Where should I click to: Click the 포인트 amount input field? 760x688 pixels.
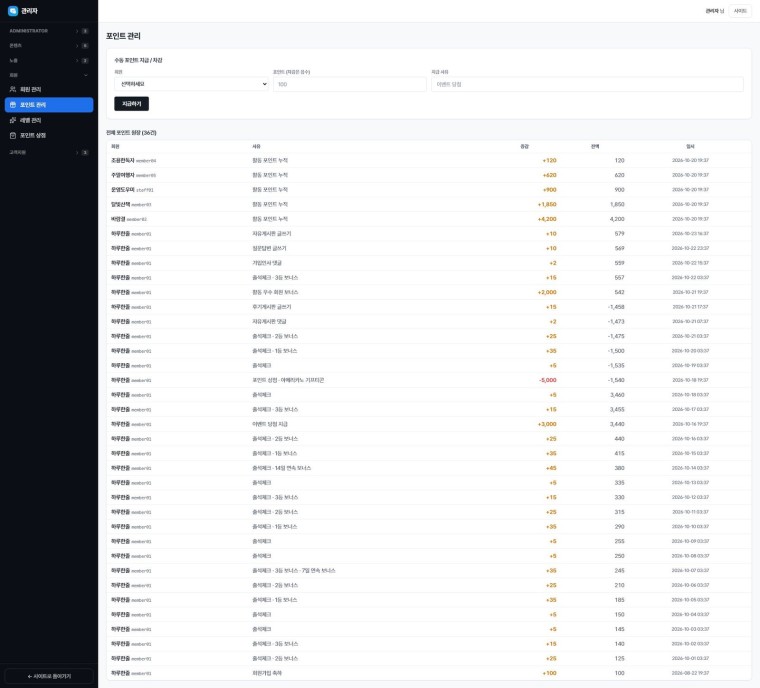coord(349,84)
